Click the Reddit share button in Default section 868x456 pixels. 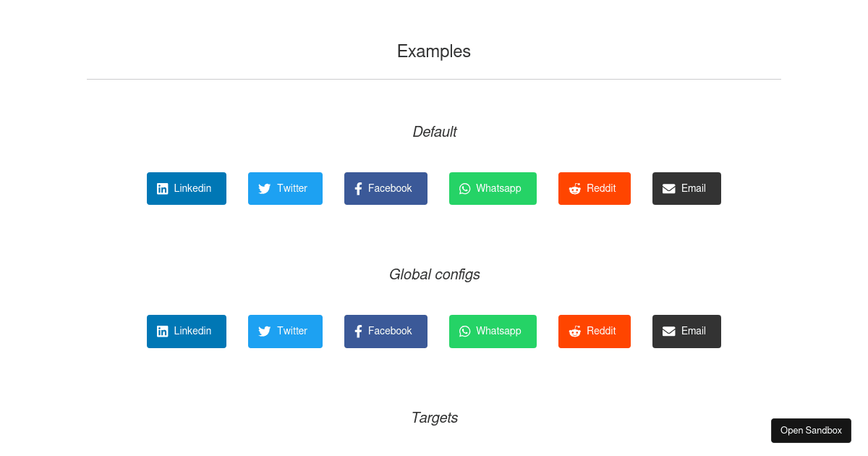tap(594, 188)
